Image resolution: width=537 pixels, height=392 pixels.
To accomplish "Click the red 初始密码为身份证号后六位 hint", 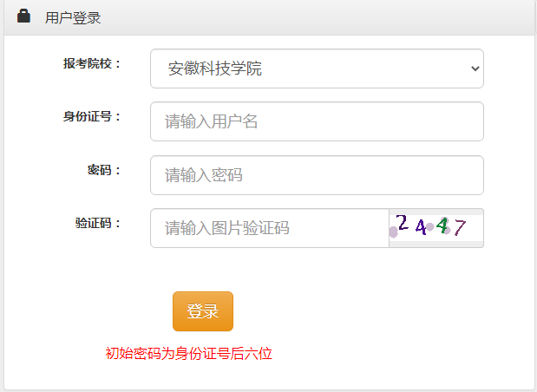I will pyautogui.click(x=189, y=353).
